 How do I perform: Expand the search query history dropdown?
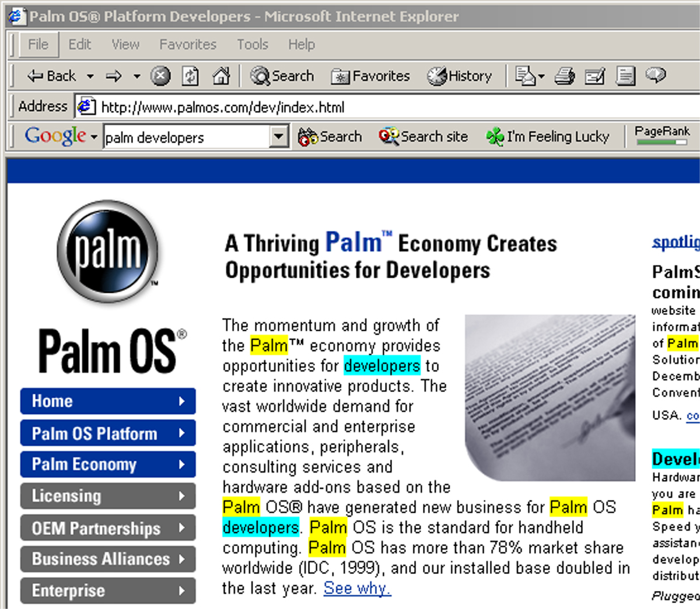[x=279, y=136]
